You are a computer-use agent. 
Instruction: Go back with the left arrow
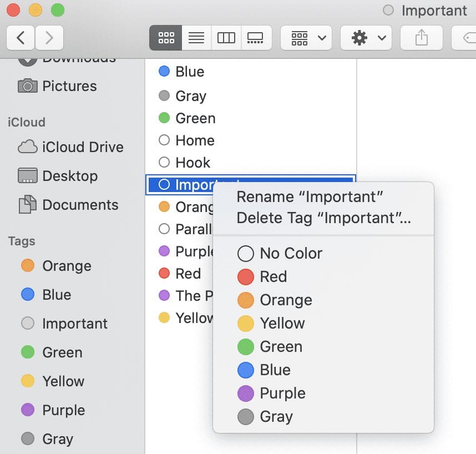pos(21,38)
